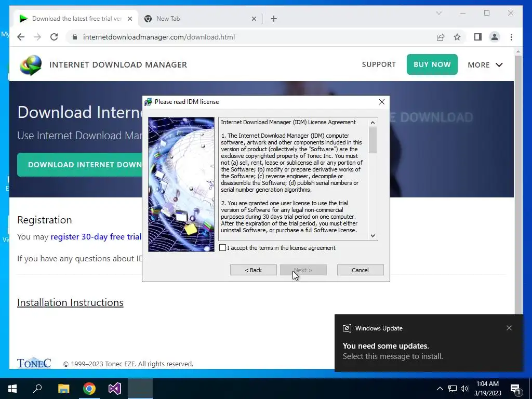
Task: Click the copyright Tonec FZE text
Action: pyautogui.click(x=128, y=364)
